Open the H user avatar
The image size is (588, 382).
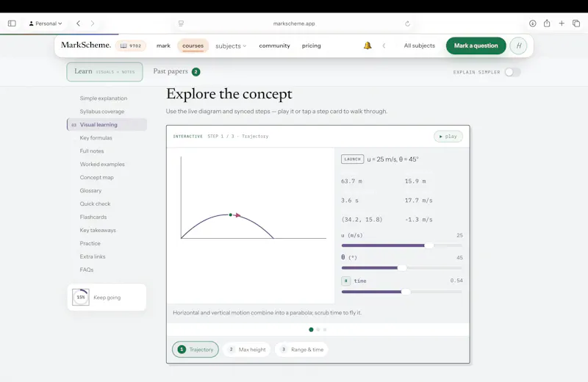(x=519, y=46)
